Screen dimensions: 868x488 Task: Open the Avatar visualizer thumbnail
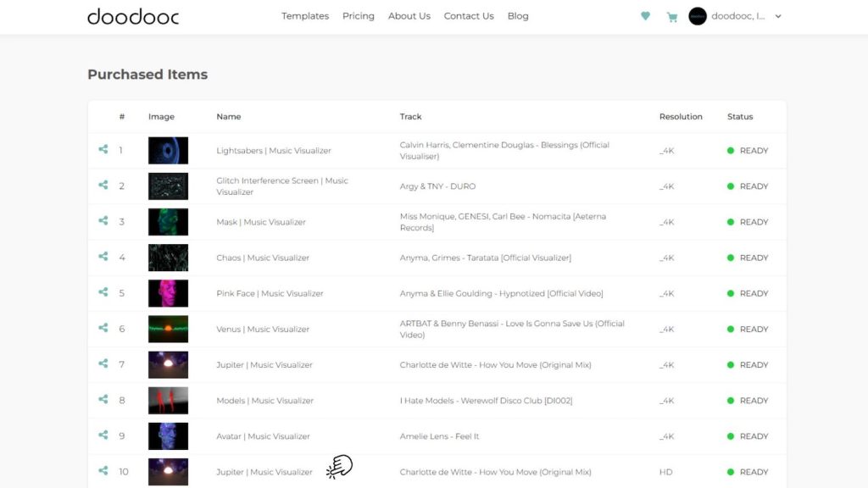(168, 436)
